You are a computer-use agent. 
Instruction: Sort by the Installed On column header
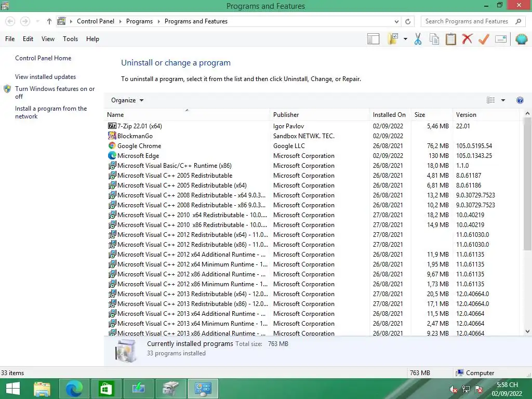pyautogui.click(x=390, y=115)
